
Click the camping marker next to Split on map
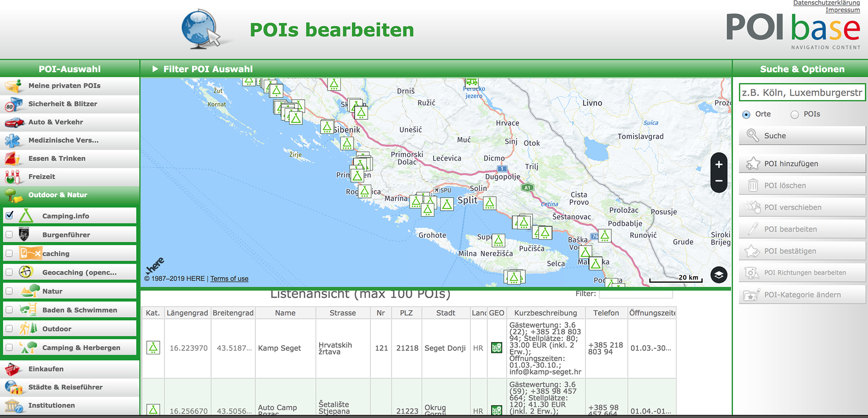(x=447, y=204)
